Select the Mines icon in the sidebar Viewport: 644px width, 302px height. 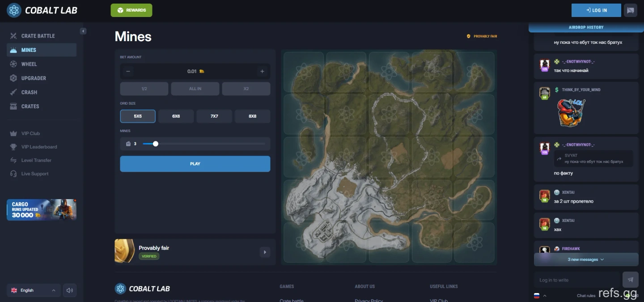click(x=13, y=50)
